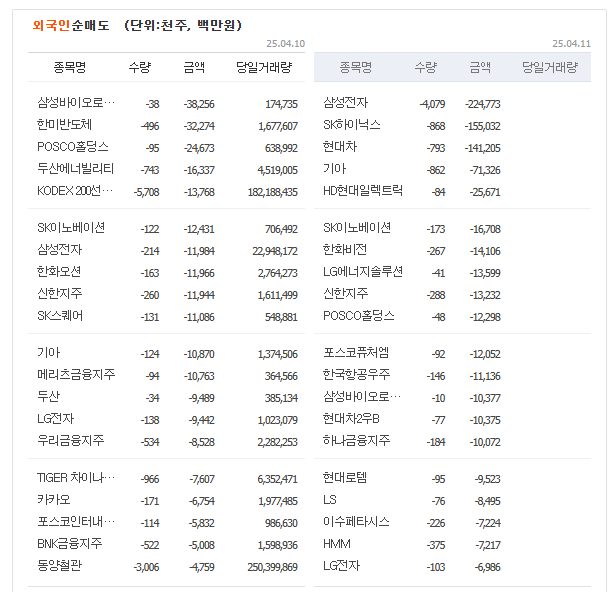Image resolution: width=613 pixels, height=604 pixels.
Task: Open 두산에너빌리티 stock name
Action: pos(75,169)
